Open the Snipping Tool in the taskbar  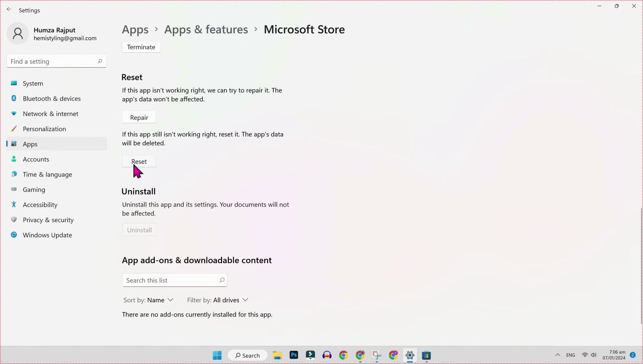pyautogui.click(x=377, y=355)
